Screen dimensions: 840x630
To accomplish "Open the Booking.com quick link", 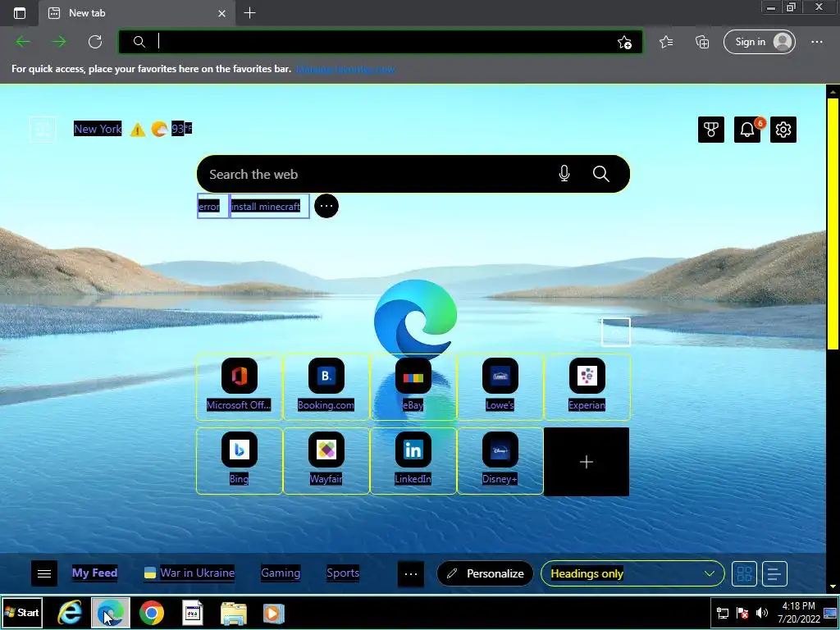I will [x=326, y=387].
